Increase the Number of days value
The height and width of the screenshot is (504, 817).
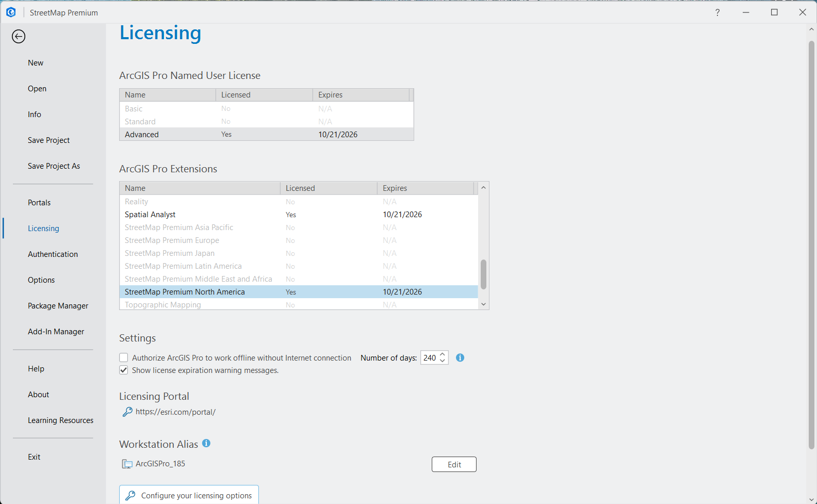point(443,354)
